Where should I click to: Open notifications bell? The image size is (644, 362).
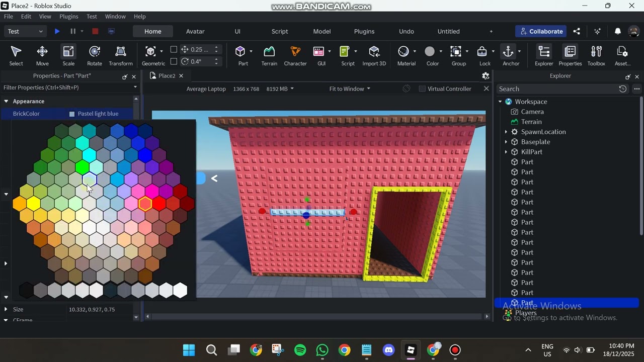618,31
